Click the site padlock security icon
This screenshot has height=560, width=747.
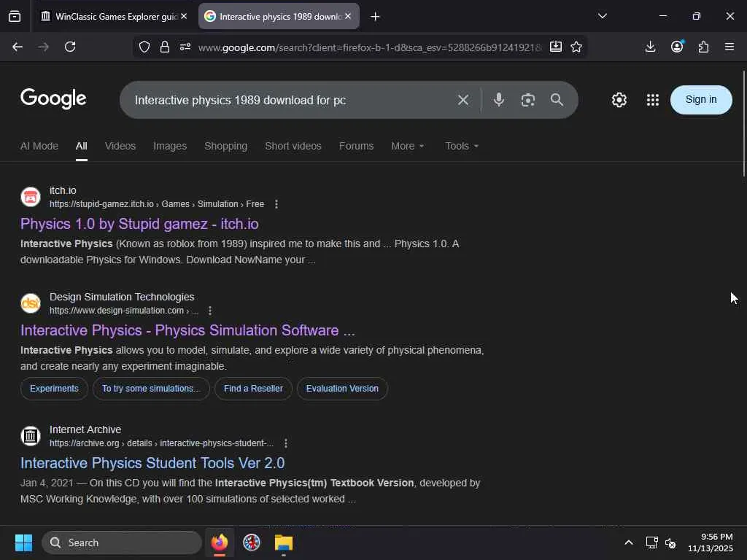point(165,47)
